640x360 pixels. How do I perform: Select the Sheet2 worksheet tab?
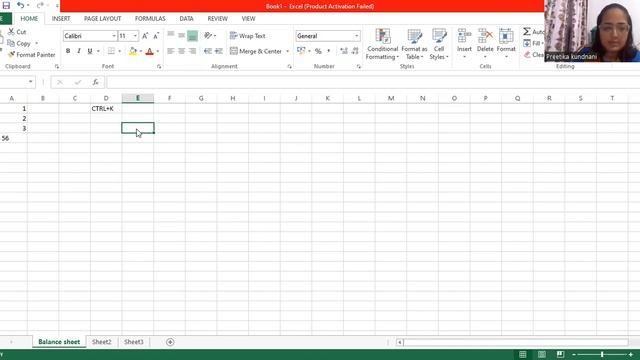102,342
